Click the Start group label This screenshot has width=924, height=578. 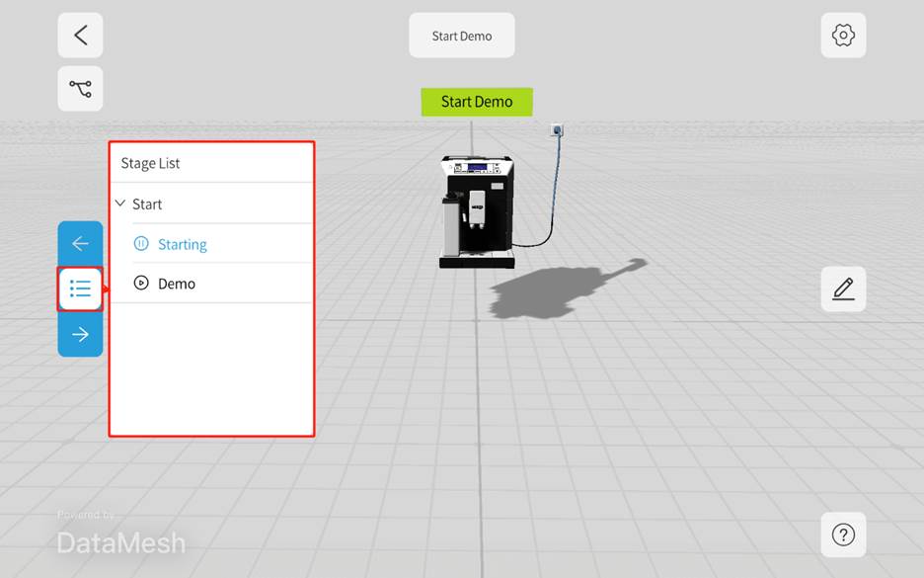(147, 205)
